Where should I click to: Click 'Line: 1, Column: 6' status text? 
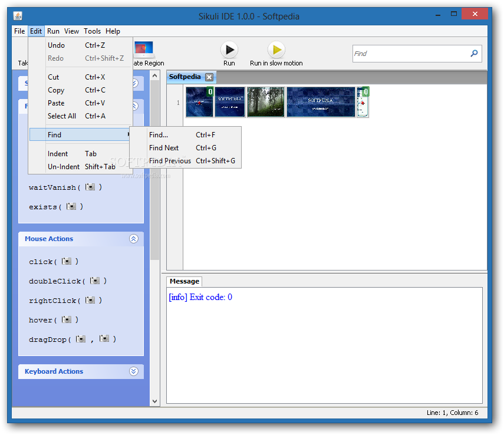452,413
